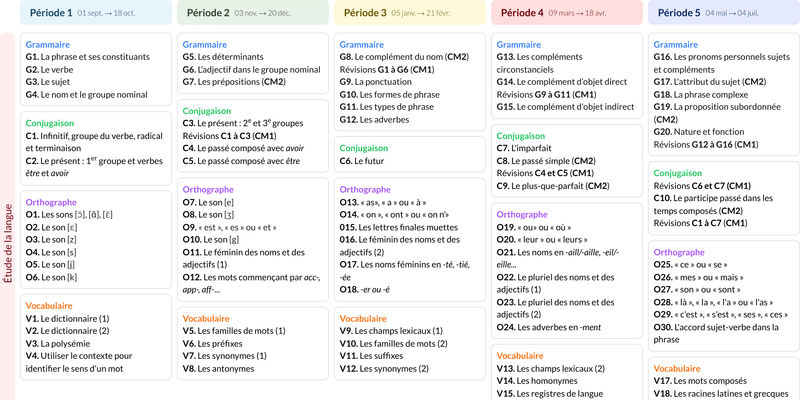Click G18. La phrase complexe
This screenshot has width=800, height=400.
701,94
